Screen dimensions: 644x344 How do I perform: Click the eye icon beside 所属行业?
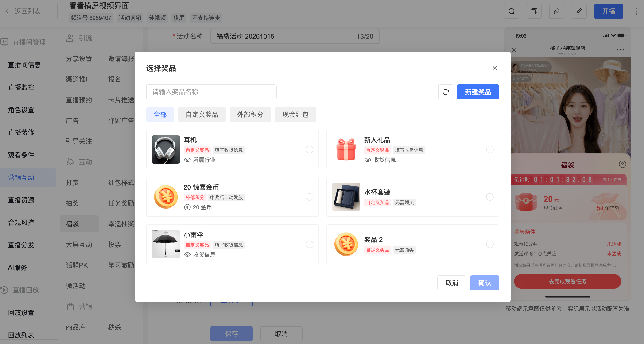pyautogui.click(x=187, y=160)
